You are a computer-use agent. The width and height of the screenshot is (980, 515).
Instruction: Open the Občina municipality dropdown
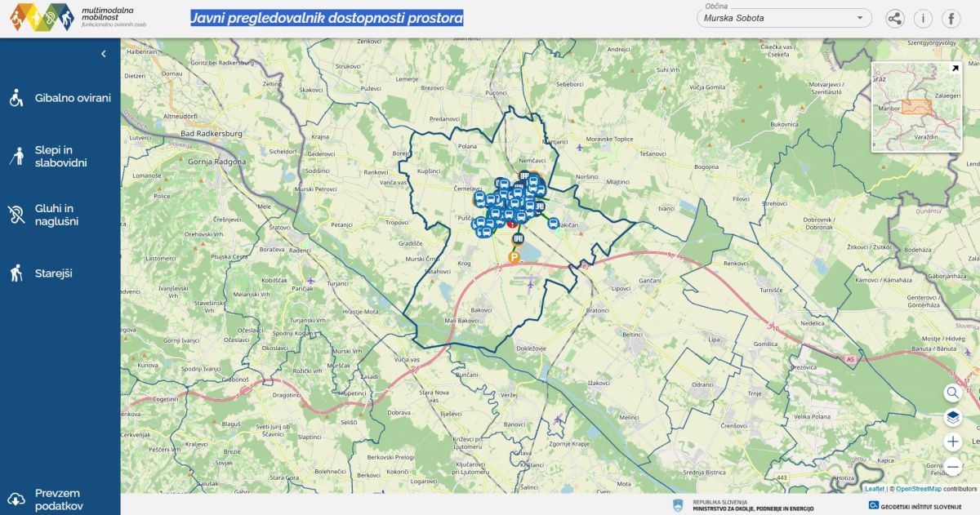[x=783, y=18]
